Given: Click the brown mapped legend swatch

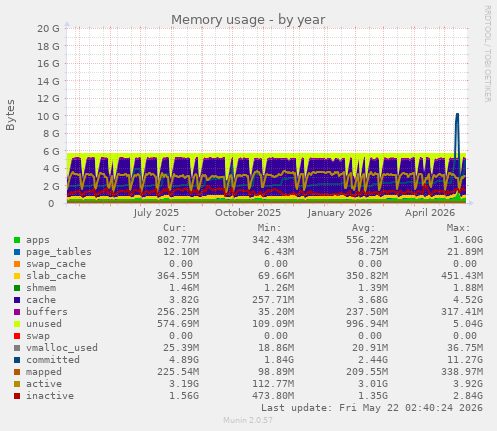Looking at the screenshot, I should click(x=17, y=372).
